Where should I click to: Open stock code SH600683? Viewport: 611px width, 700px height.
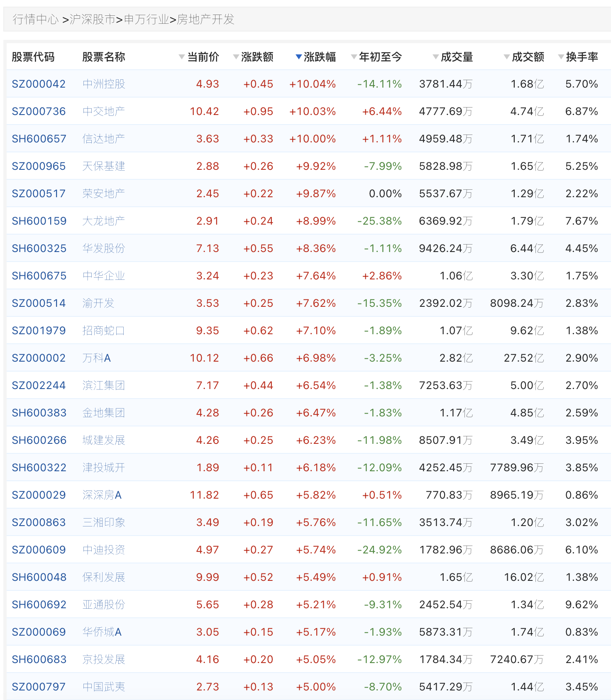tap(39, 659)
